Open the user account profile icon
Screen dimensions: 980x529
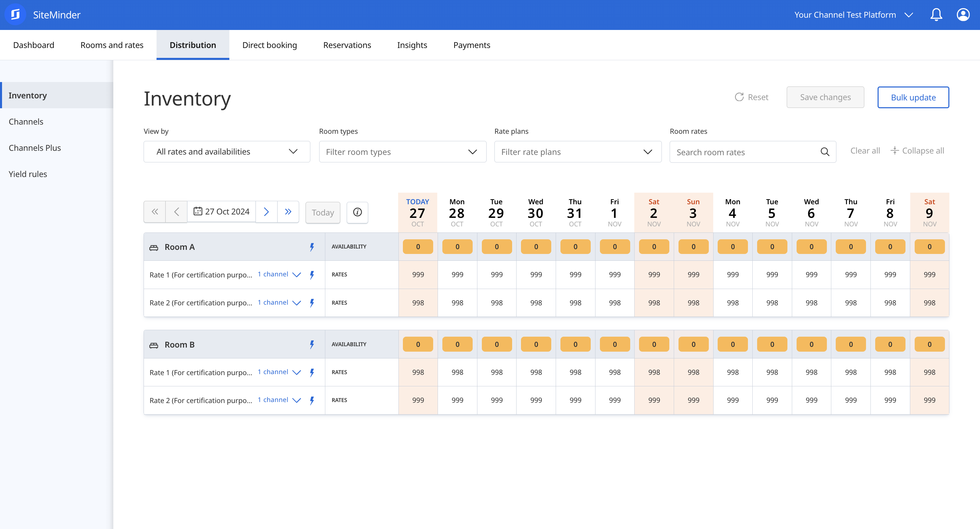[963, 15]
